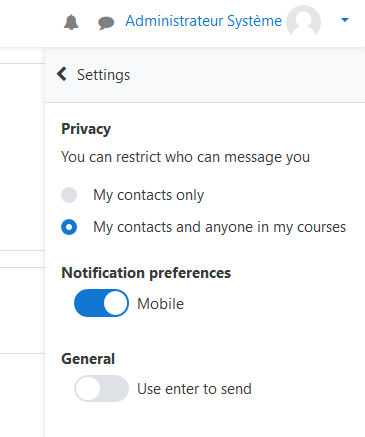
Task: Click the General section heading
Action: click(x=88, y=359)
